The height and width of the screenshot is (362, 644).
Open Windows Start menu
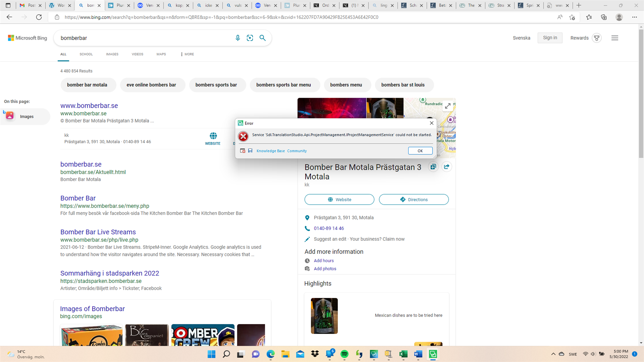tap(211, 354)
